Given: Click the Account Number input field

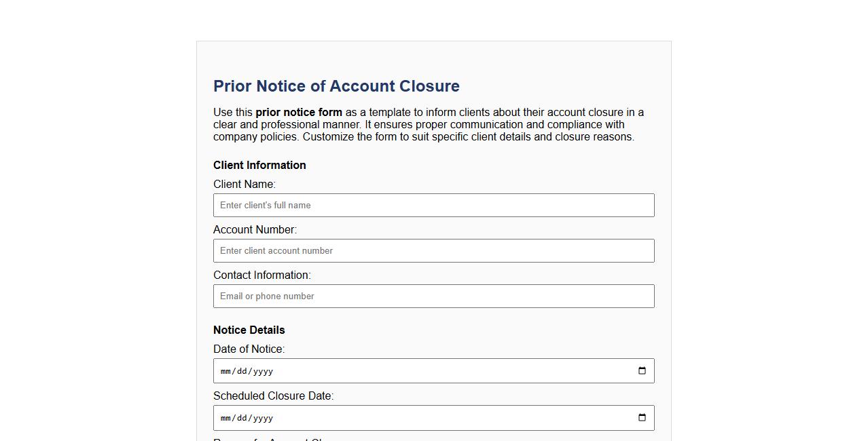Looking at the screenshot, I should [433, 250].
